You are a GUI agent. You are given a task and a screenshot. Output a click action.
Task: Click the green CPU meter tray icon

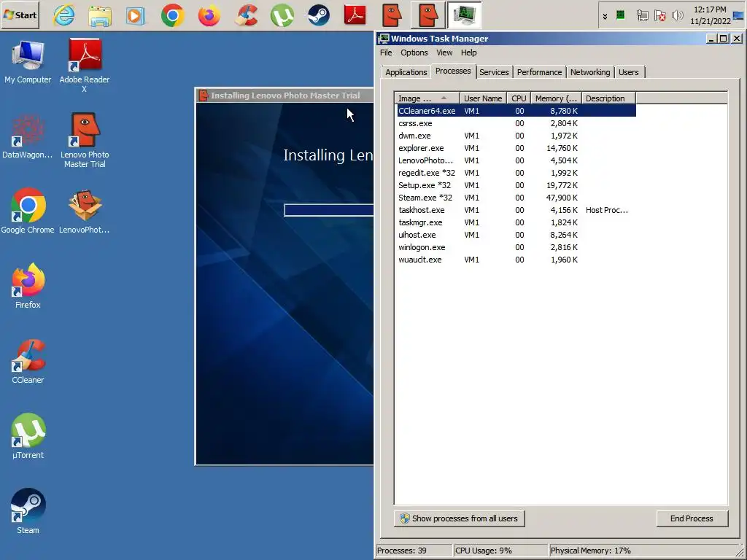[620, 15]
